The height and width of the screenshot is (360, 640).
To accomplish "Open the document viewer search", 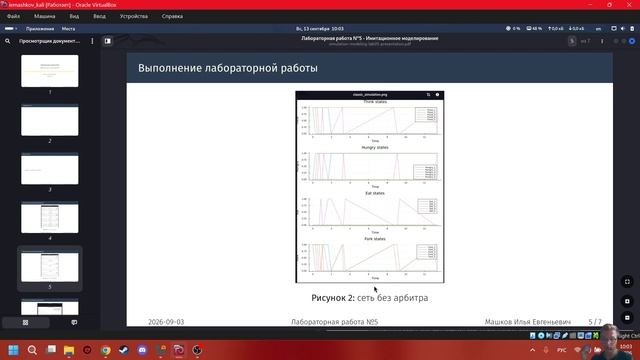I will coord(7,41).
